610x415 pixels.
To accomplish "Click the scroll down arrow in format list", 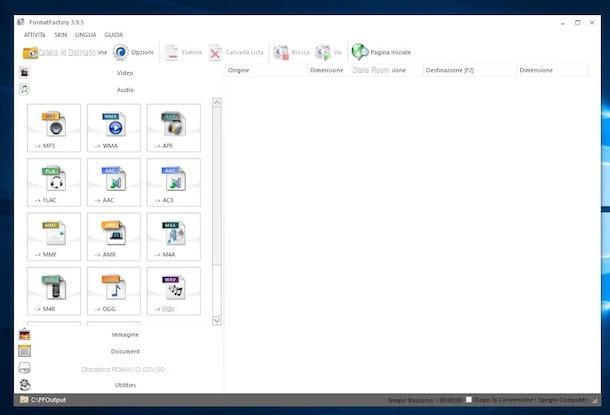I will 217,321.
